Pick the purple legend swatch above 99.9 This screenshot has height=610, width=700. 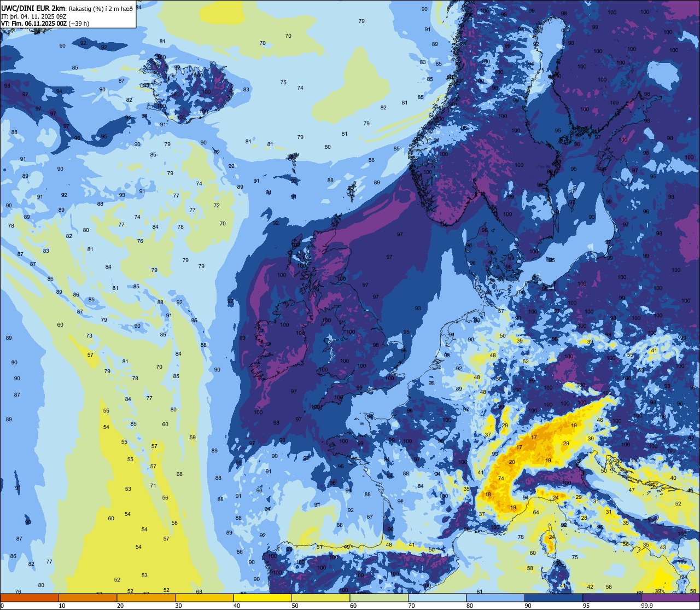670,597
